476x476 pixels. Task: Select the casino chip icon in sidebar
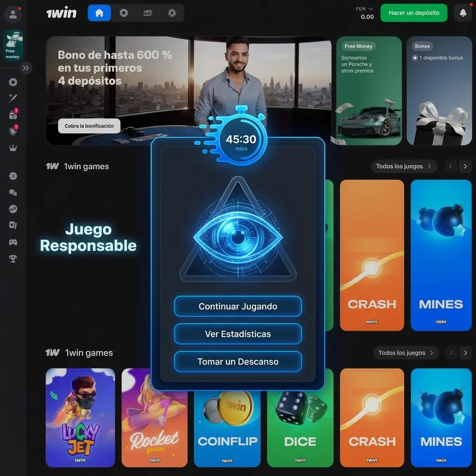tap(13, 82)
